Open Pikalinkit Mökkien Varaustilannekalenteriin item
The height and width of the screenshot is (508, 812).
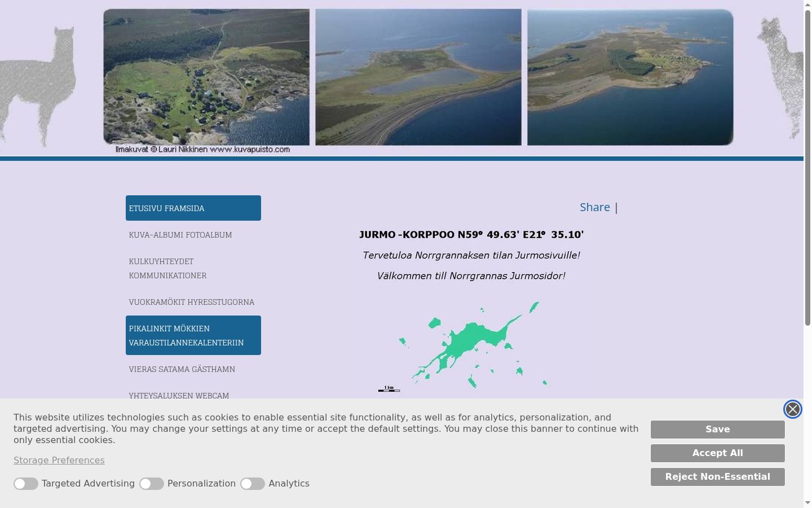(193, 335)
